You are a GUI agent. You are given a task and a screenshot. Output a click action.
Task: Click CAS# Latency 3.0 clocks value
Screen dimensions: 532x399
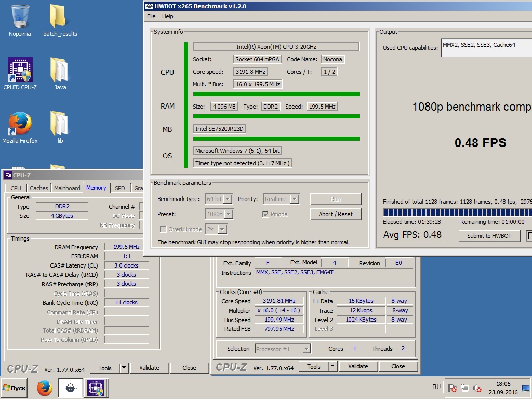[x=126, y=265]
